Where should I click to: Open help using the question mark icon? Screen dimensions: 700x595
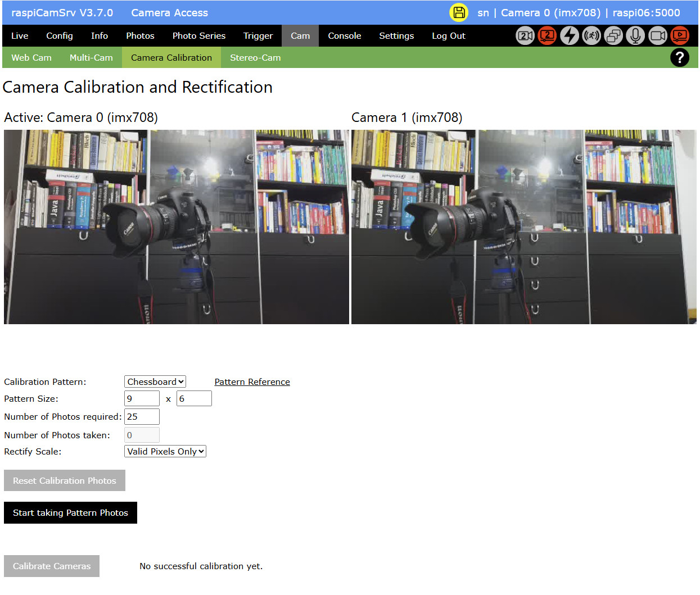(x=680, y=57)
